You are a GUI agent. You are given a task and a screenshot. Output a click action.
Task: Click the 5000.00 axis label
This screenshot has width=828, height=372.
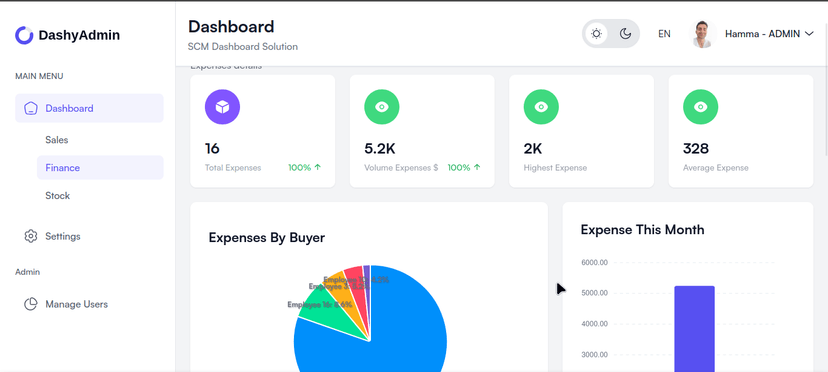[x=595, y=293]
